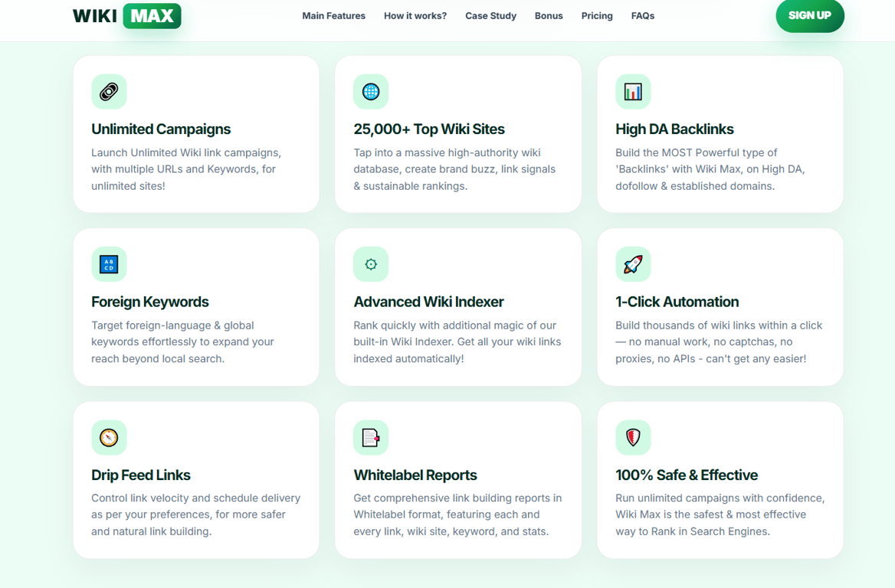895x588 pixels.
Task: Click the Wiki Max logo
Action: pos(126,16)
